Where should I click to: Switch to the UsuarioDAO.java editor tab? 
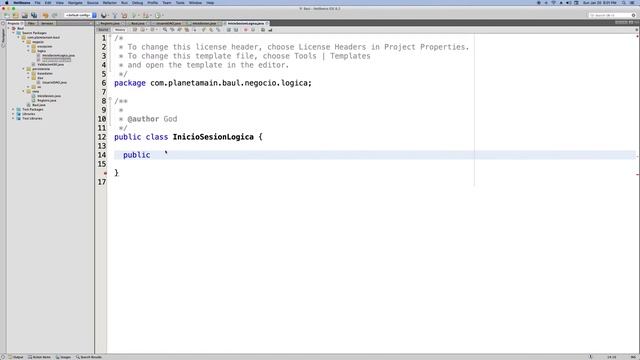coord(168,23)
